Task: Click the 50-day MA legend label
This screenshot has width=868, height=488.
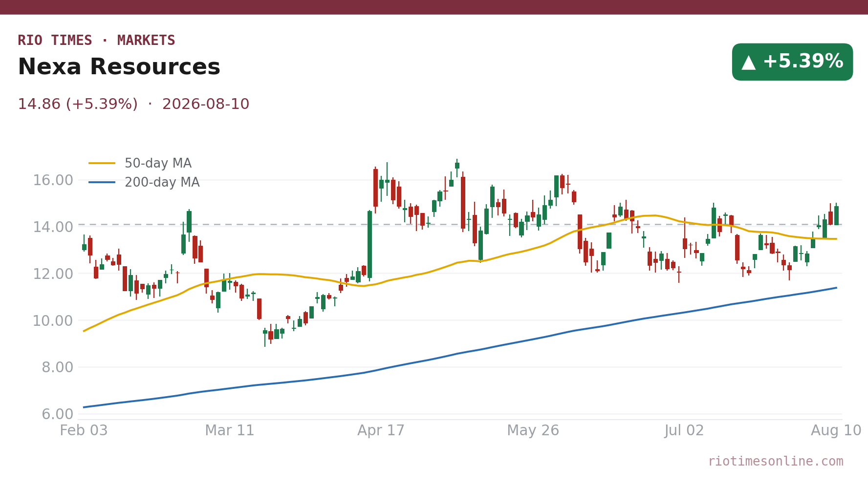Action: coord(158,163)
